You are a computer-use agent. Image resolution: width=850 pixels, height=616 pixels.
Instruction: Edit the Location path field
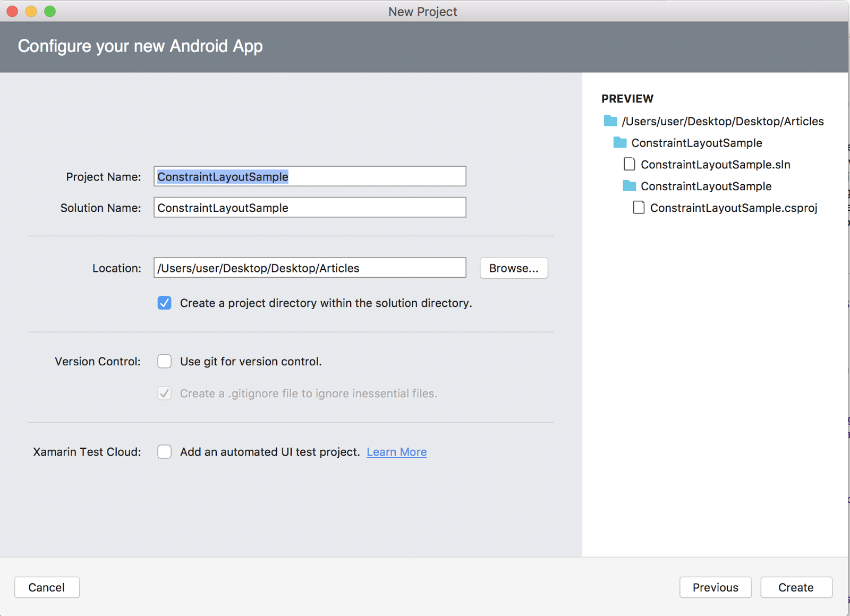(x=310, y=268)
